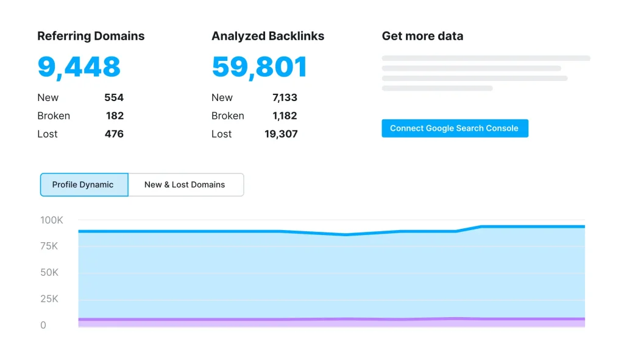
Task: Select the Analyzed Backlinks count 59,801
Action: pyautogui.click(x=259, y=67)
